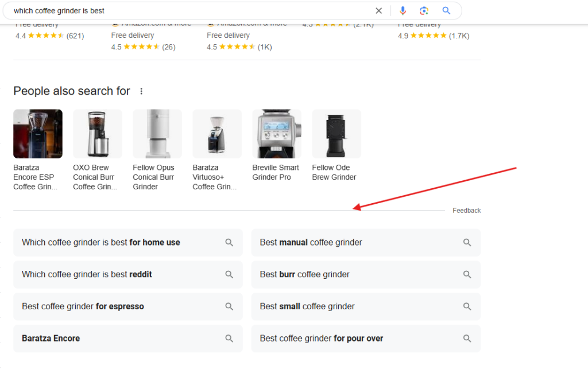Viewport: 588px width, 369px height.
Task: Search 'Which coffee grinder is best for home use'
Action: (x=128, y=243)
